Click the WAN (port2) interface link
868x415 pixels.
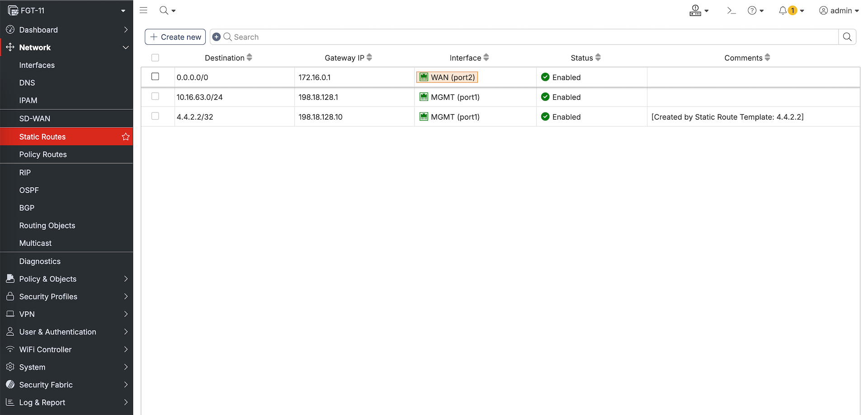tap(448, 77)
